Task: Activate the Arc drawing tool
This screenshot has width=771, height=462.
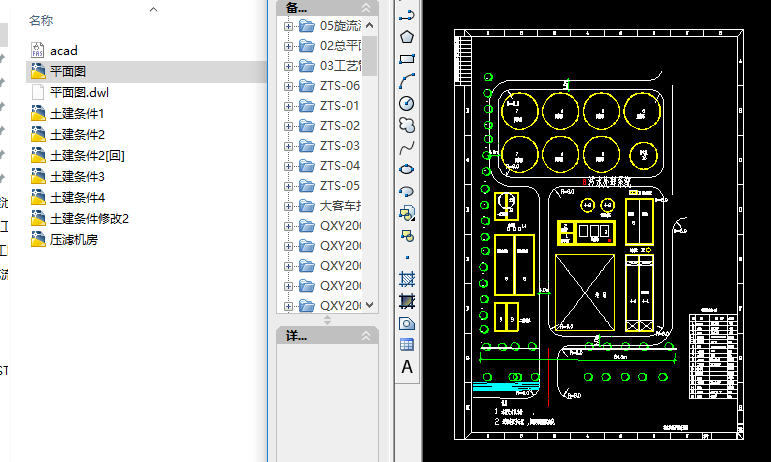Action: [407, 81]
